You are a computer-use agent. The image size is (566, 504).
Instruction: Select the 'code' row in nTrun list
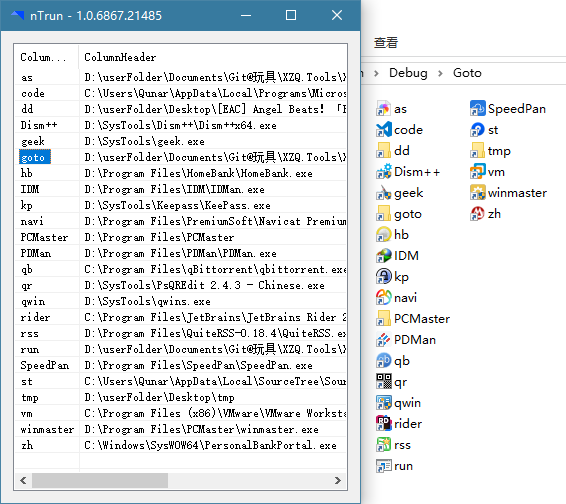point(180,93)
